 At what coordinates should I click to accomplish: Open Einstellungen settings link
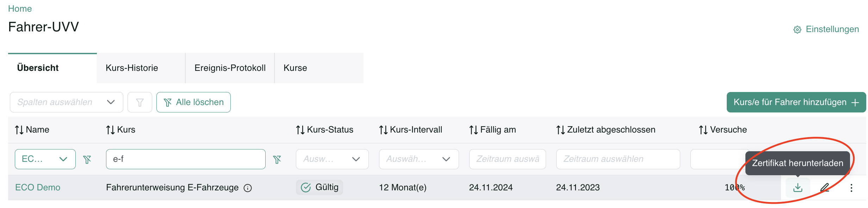coord(826,29)
